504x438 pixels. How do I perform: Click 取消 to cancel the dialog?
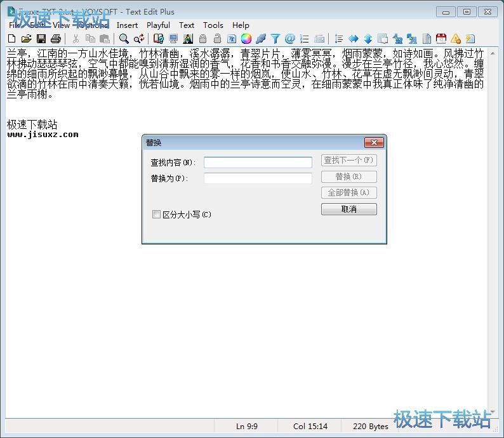348,209
